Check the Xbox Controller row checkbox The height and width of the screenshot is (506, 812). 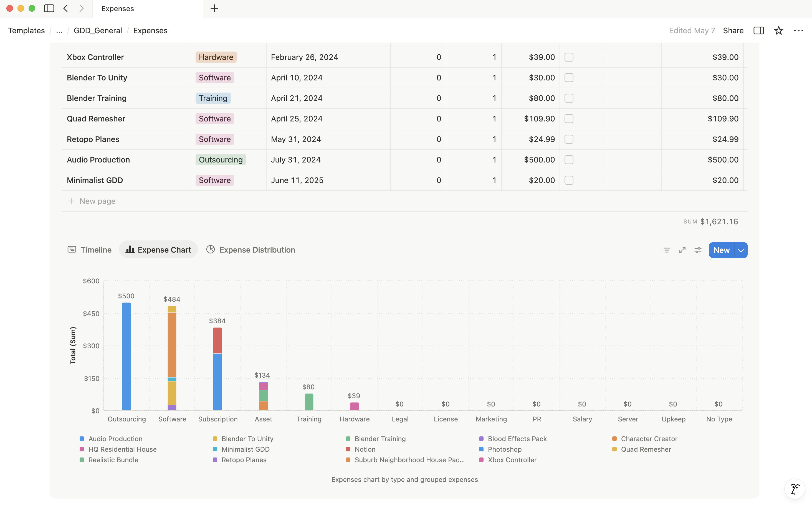click(x=569, y=57)
